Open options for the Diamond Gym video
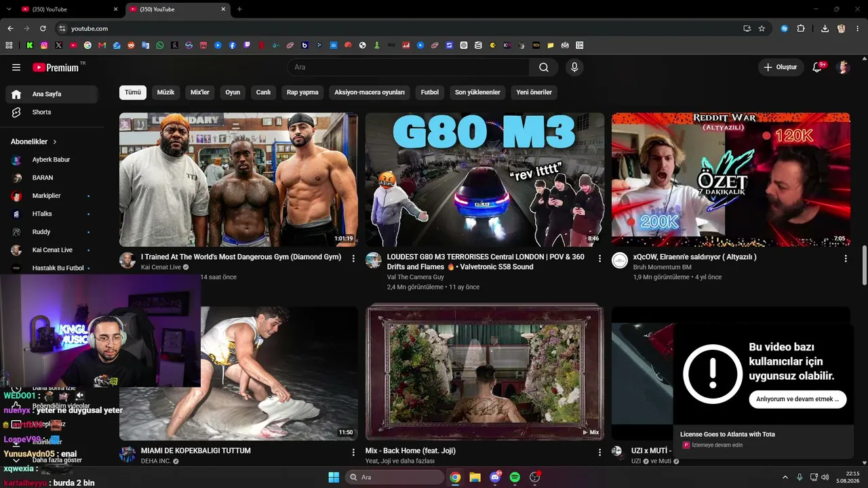The image size is (868, 488). tap(353, 258)
